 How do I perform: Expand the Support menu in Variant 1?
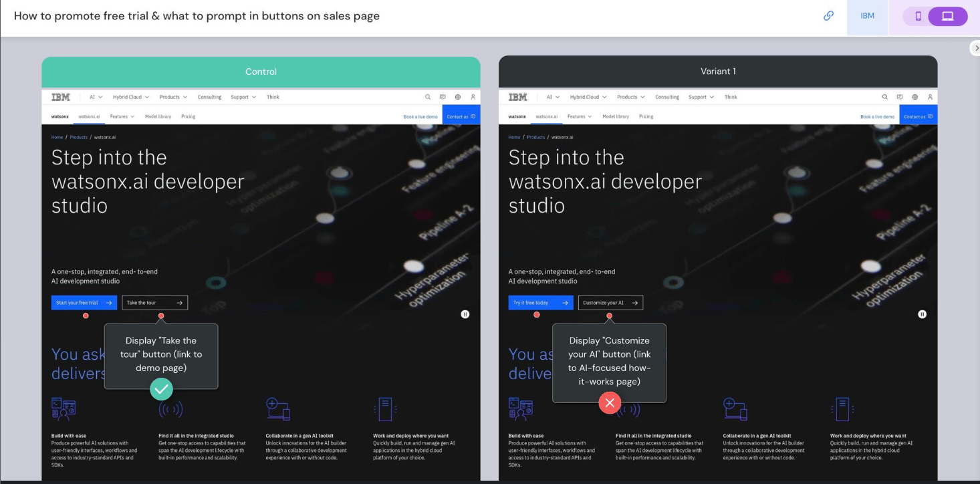tap(701, 97)
